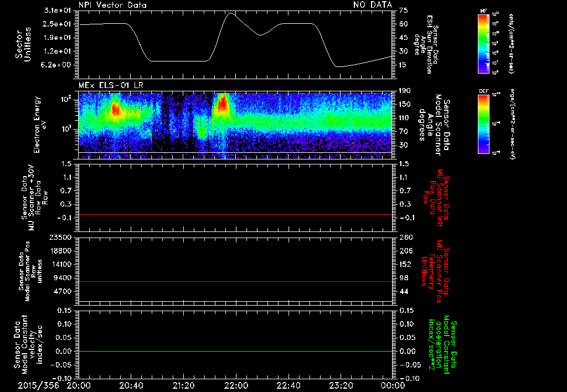Image resolution: width=567 pixels, height=392 pixels.
Task: Click the 'Model Scanner Pos Raw unitless' axis title
Action: tap(30, 271)
